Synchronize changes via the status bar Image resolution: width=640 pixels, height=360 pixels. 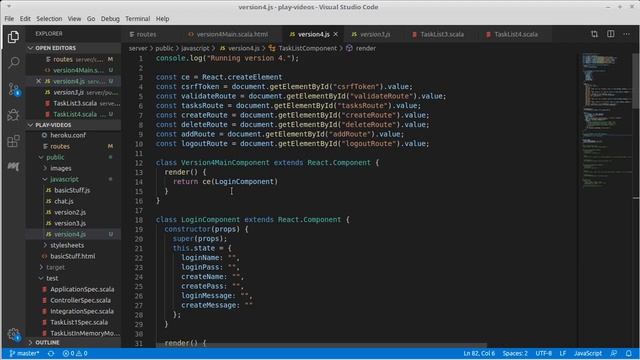[51, 353]
